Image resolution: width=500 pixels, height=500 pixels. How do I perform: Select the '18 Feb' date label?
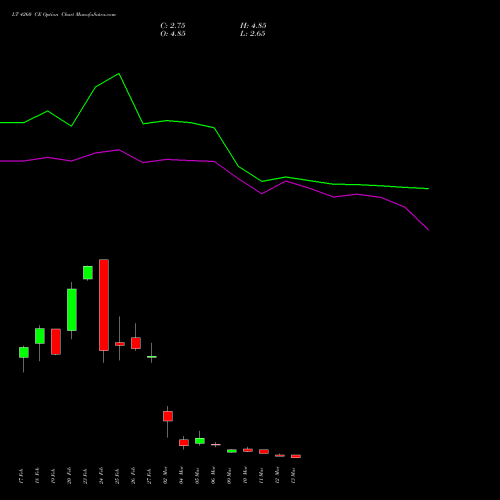point(37,476)
